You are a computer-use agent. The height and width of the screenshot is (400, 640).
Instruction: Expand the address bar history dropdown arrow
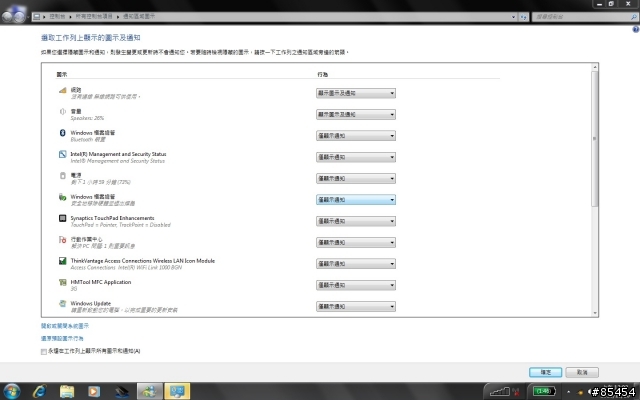point(513,17)
